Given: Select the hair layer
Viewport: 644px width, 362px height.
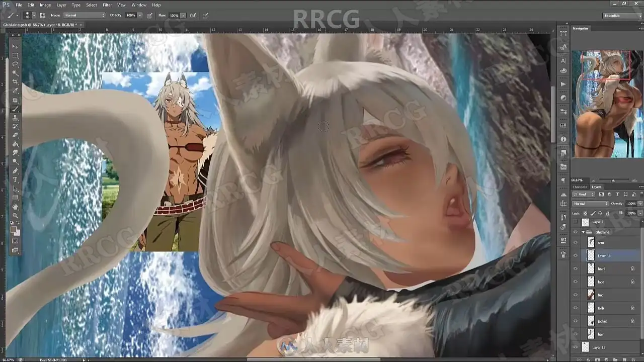Looking at the screenshot, I should [x=611, y=334].
